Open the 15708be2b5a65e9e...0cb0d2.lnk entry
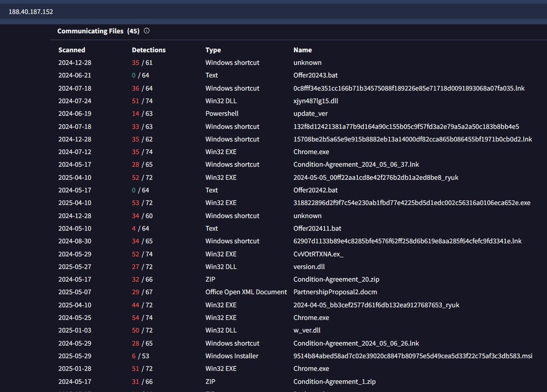Image resolution: width=547 pixels, height=392 pixels. (413, 139)
